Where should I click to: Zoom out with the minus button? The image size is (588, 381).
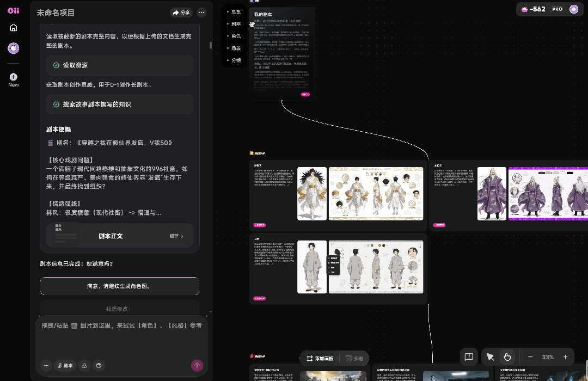[x=530, y=357]
